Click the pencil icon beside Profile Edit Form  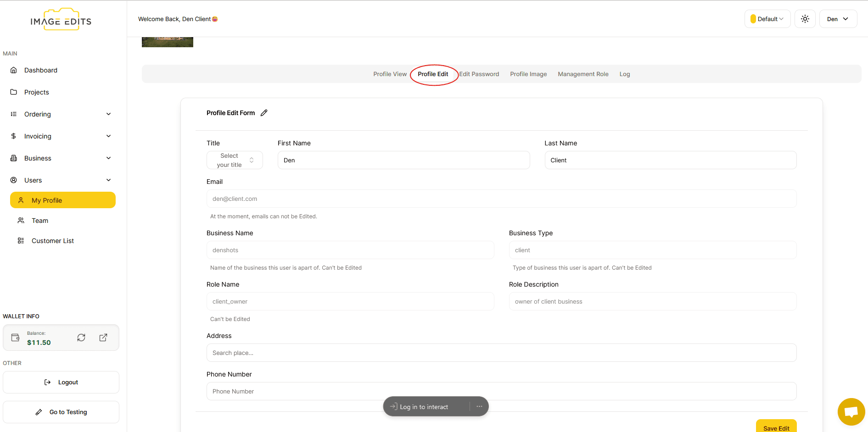(264, 113)
